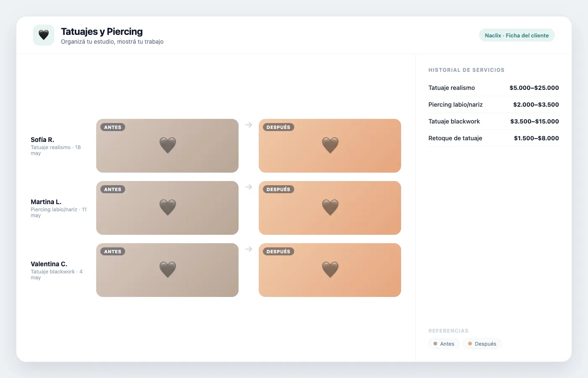Open the Naclix · Ficha del cliente badge
This screenshot has width=588, height=378.
pos(517,35)
